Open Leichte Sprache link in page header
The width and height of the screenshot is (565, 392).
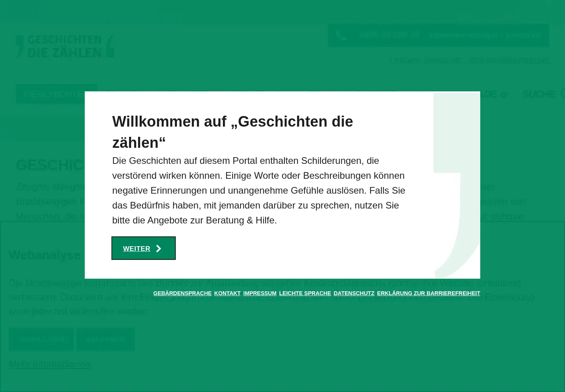pos(425,60)
